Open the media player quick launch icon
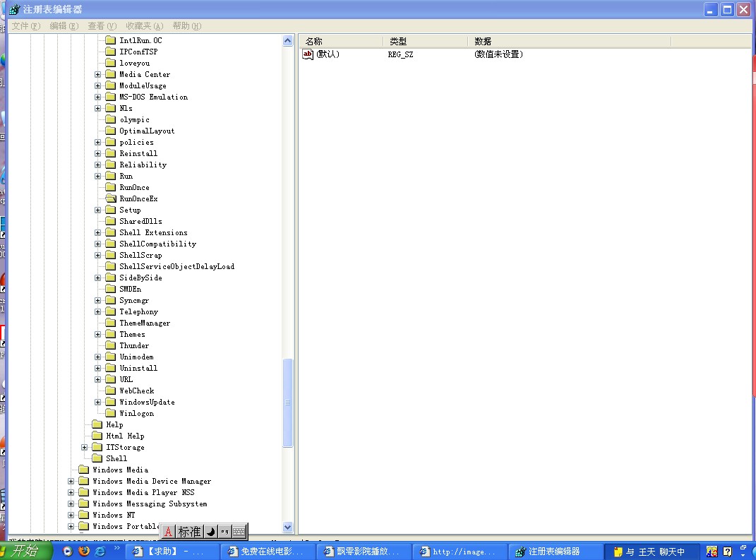This screenshot has height=560, width=756. tap(68, 551)
